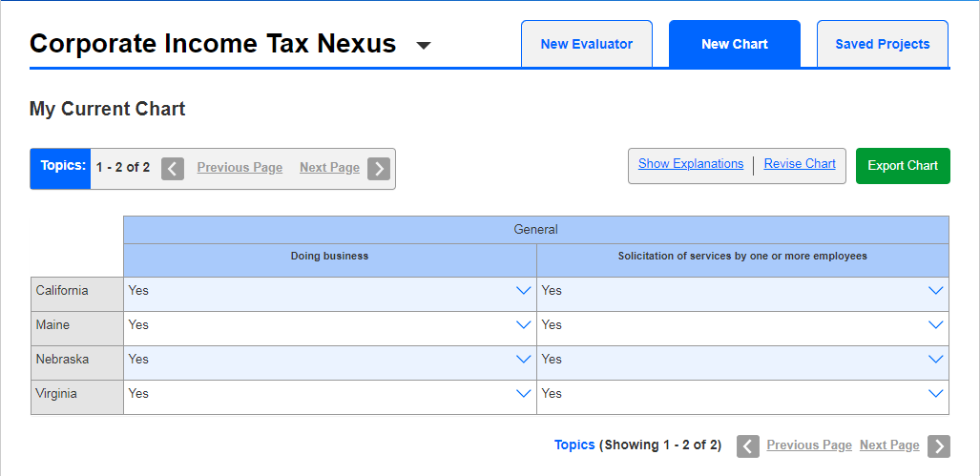
Task: Click the bottom previous page arrow icon
Action: (748, 446)
